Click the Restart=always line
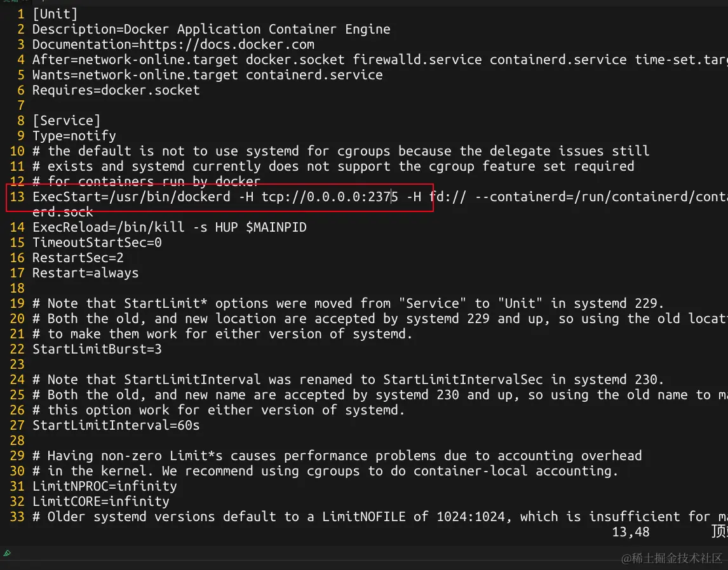Screen dimensions: 728x570 pyautogui.click(x=85, y=273)
